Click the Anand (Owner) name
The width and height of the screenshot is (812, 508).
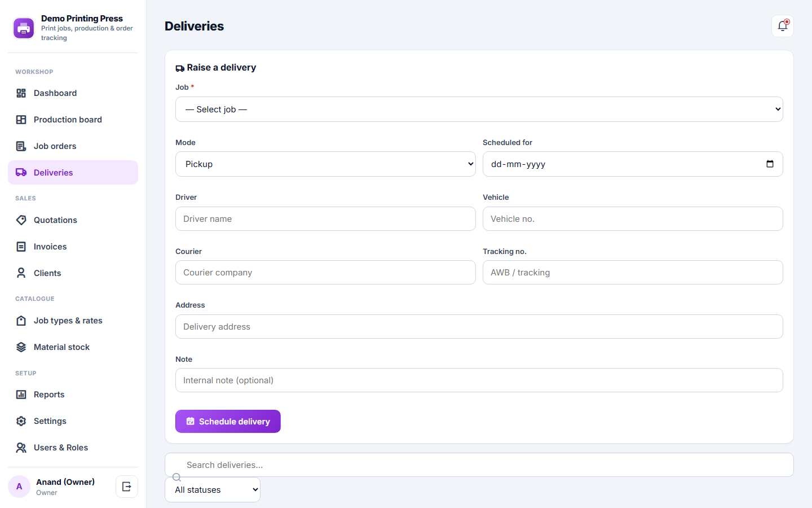click(65, 482)
